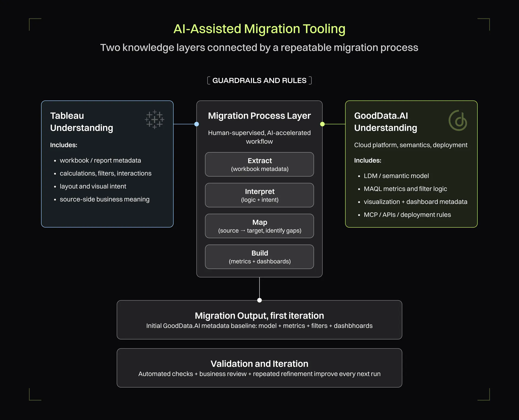Click the 'Migration Process Layer' heading
Viewport: 519px width, 420px height.
coord(259,116)
